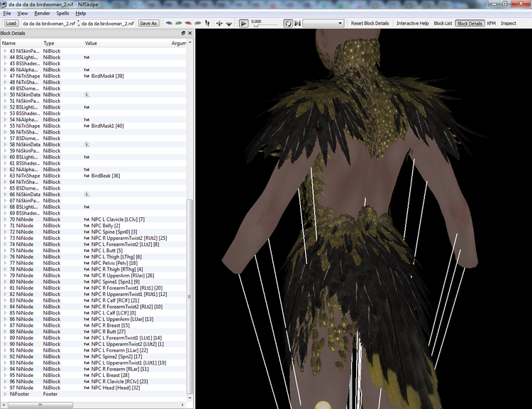532x409 pixels.
Task: Click the axis icon in row 66 NiSkinData
Action: click(x=87, y=195)
